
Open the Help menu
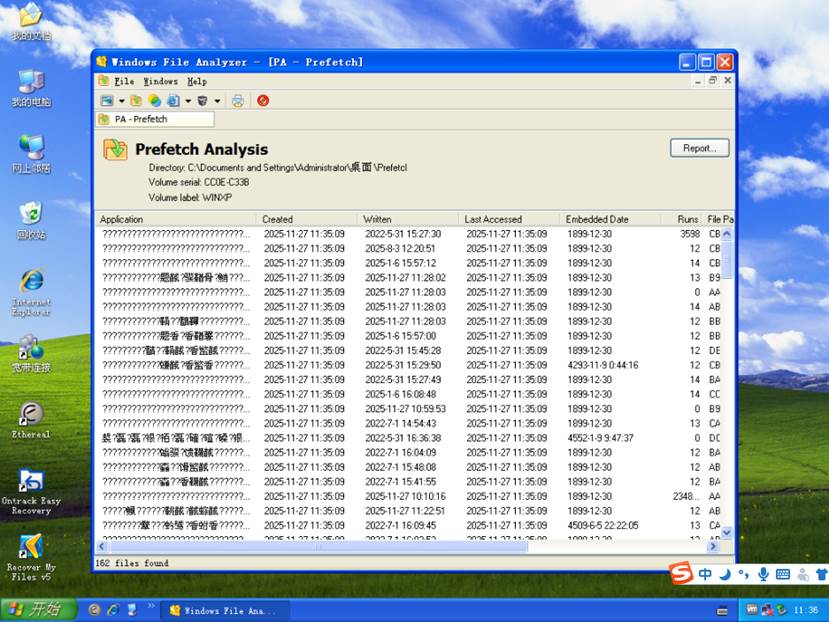click(197, 81)
